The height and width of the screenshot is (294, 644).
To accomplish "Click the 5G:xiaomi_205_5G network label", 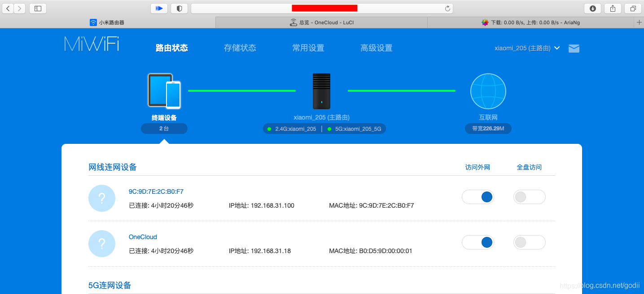I will [x=358, y=129].
